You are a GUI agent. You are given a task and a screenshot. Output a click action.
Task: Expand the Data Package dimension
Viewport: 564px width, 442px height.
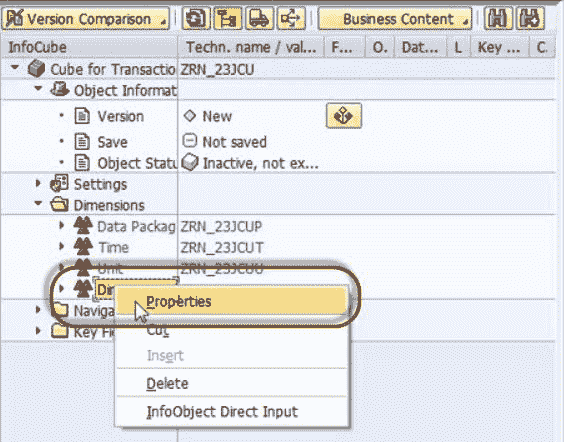62,225
